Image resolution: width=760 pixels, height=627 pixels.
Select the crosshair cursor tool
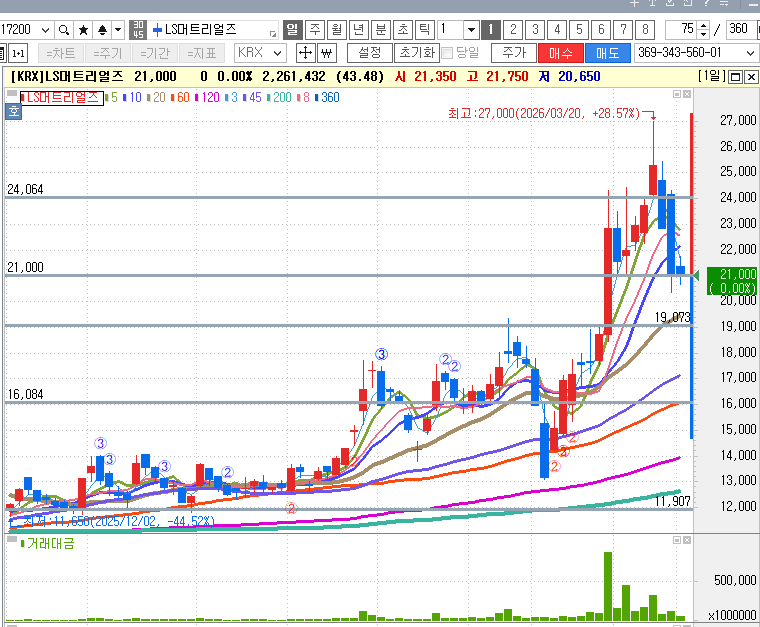305,53
